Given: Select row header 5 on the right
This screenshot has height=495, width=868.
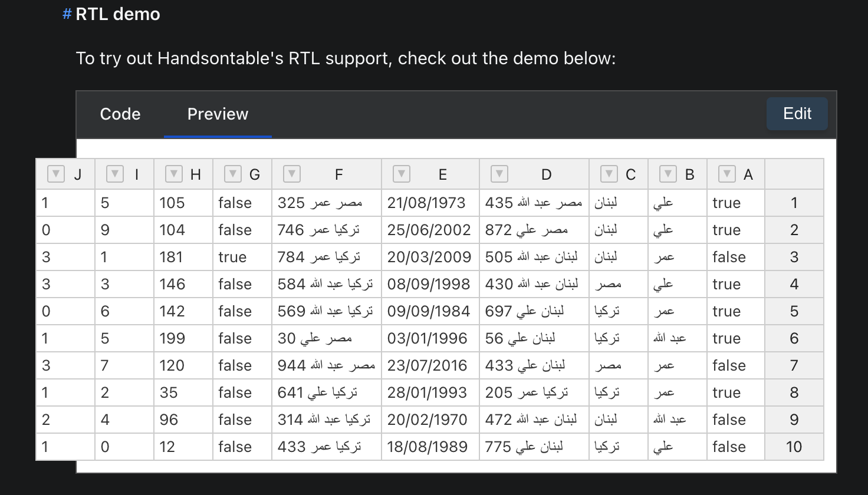Looking at the screenshot, I should click(794, 311).
